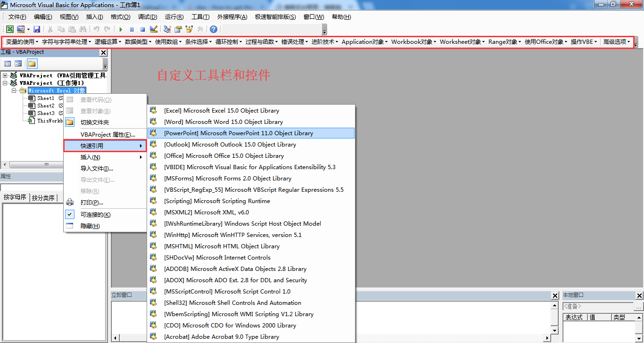Add the Adobe Acrobat 9.0 Type Library reference
Screen dimensions: 644x343
tap(251, 337)
